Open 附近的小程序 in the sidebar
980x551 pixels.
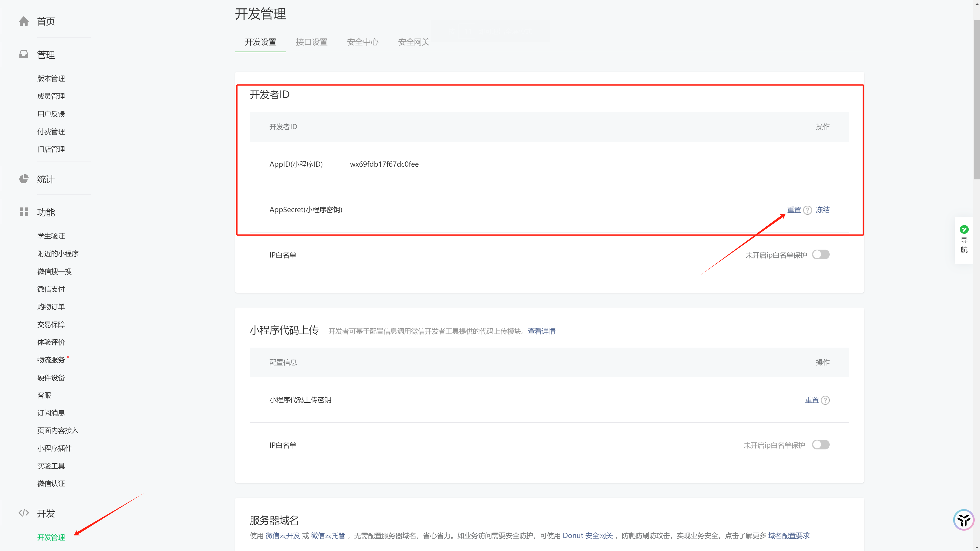[58, 254]
